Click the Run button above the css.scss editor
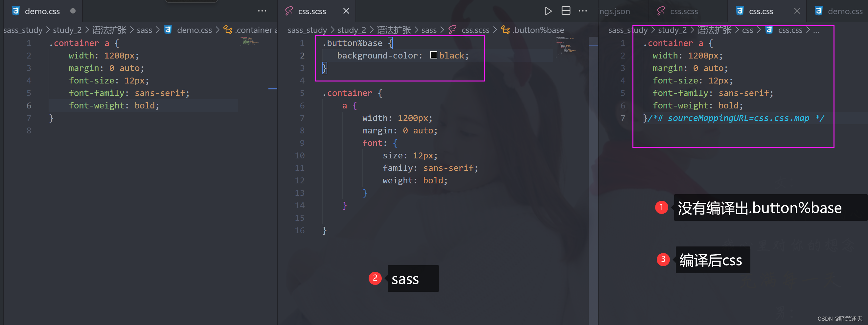 pyautogui.click(x=548, y=11)
